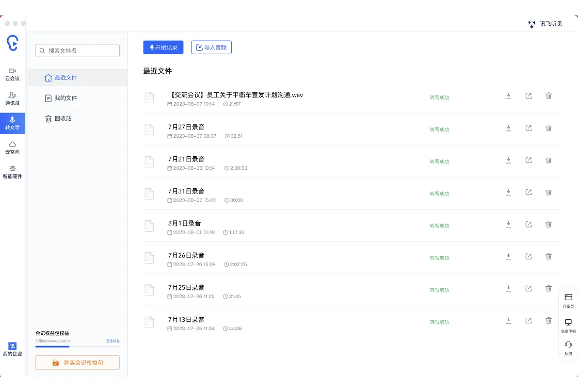Delete the 7月31日录音 file
Image resolution: width=578 pixels, height=392 pixels.
(x=549, y=192)
